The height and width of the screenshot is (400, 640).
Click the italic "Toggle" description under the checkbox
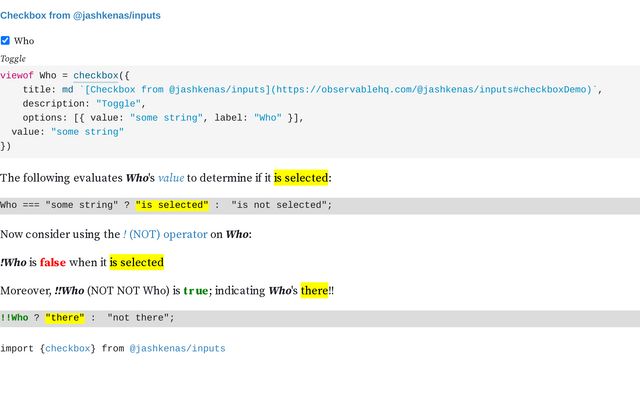[13, 59]
